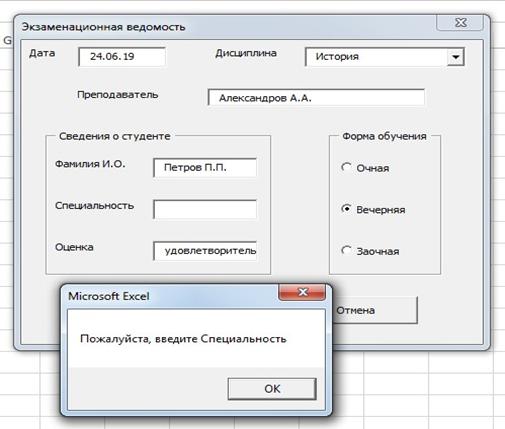Click the Экзаменационная ведомость title bar
Screen dimensions: 505x429
click(x=227, y=27)
